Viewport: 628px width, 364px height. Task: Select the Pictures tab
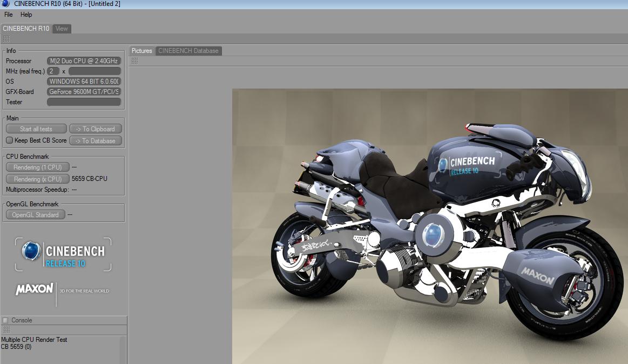coord(142,51)
